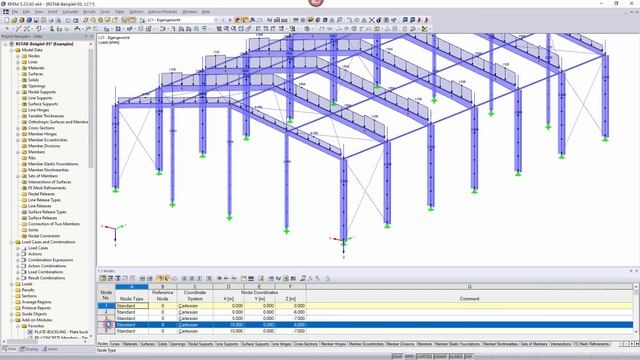
Task: Select Guide Objects in navigator tree
Action: [34, 314]
